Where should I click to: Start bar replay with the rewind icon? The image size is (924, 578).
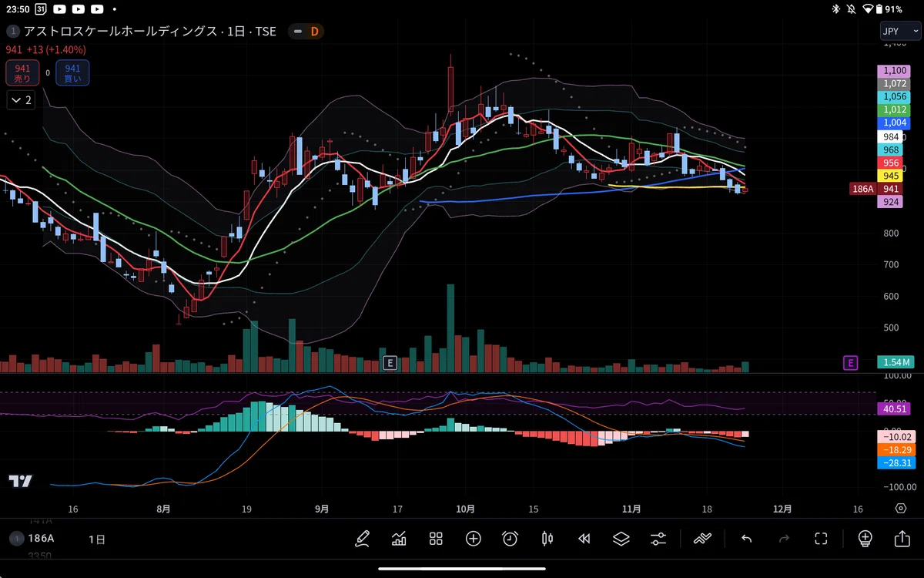(x=584, y=539)
